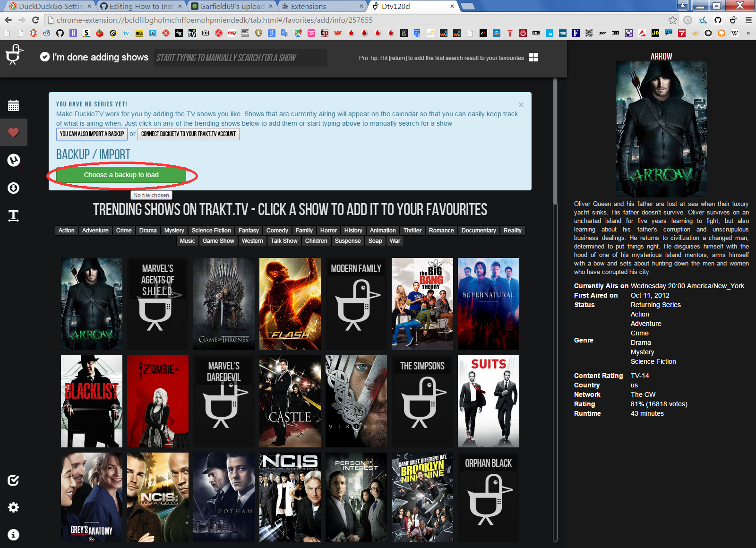
Task: Add The Simpsons show tile
Action: 422,401
